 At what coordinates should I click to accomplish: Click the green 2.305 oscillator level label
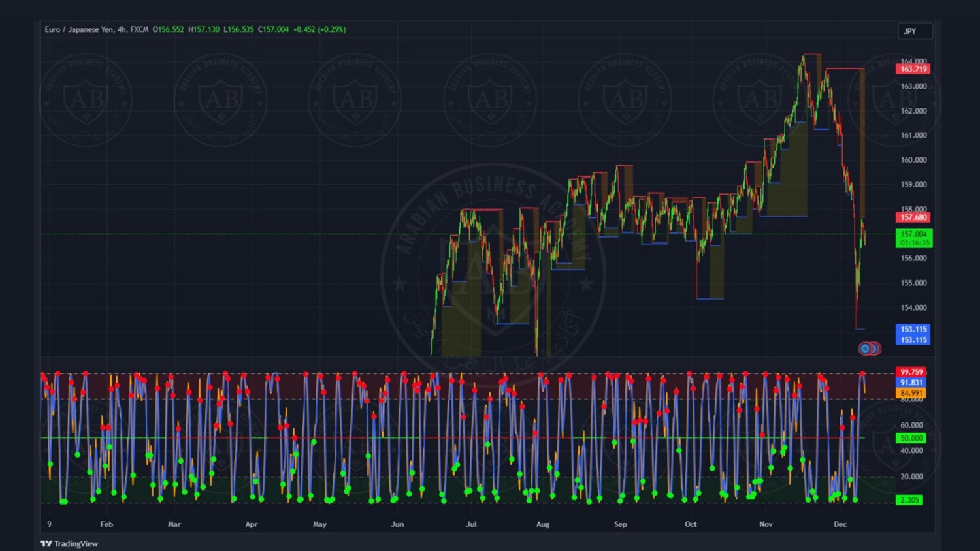(x=909, y=500)
